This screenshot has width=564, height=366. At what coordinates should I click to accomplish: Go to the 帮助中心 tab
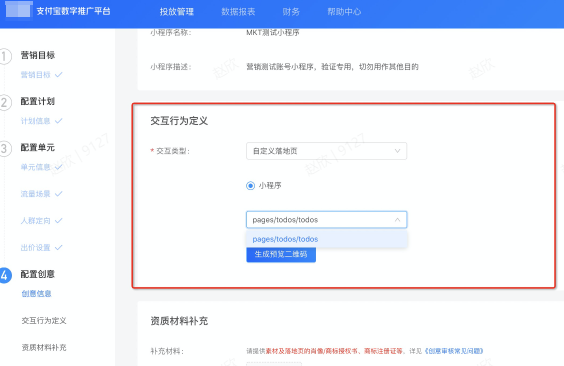pyautogui.click(x=344, y=12)
